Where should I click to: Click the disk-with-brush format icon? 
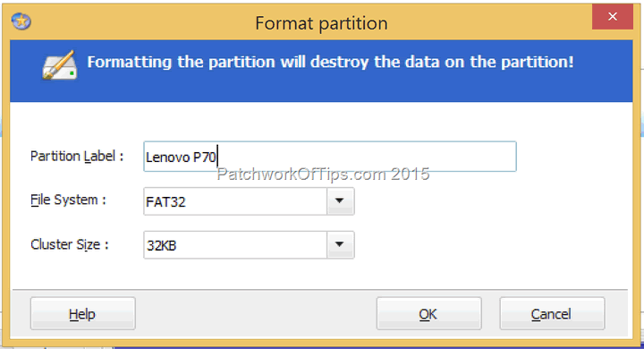pyautogui.click(x=60, y=65)
